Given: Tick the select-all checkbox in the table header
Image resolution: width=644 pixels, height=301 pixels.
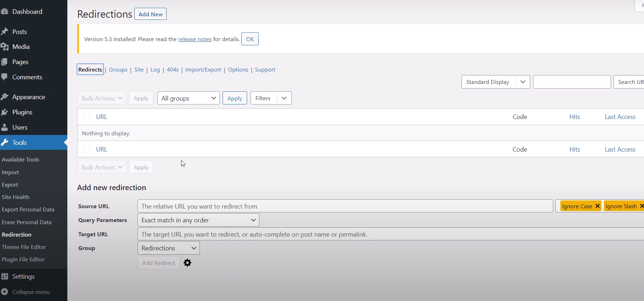Looking at the screenshot, I should [86, 117].
